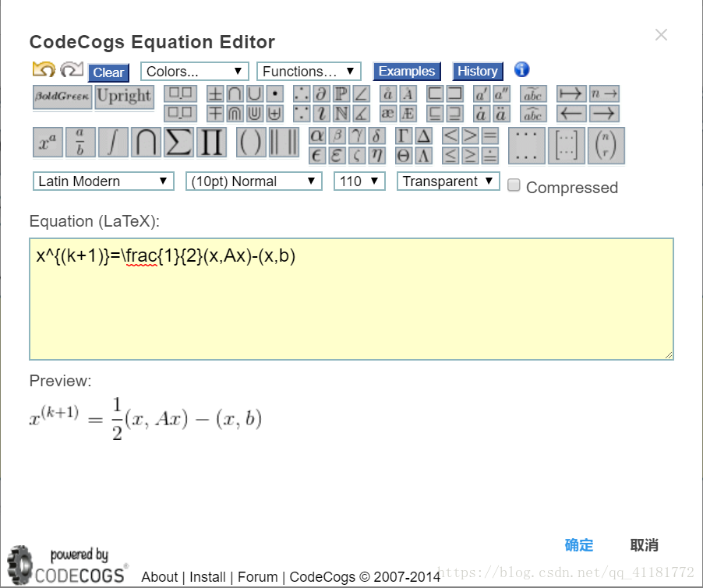Click the rendered equation preview

[145, 419]
